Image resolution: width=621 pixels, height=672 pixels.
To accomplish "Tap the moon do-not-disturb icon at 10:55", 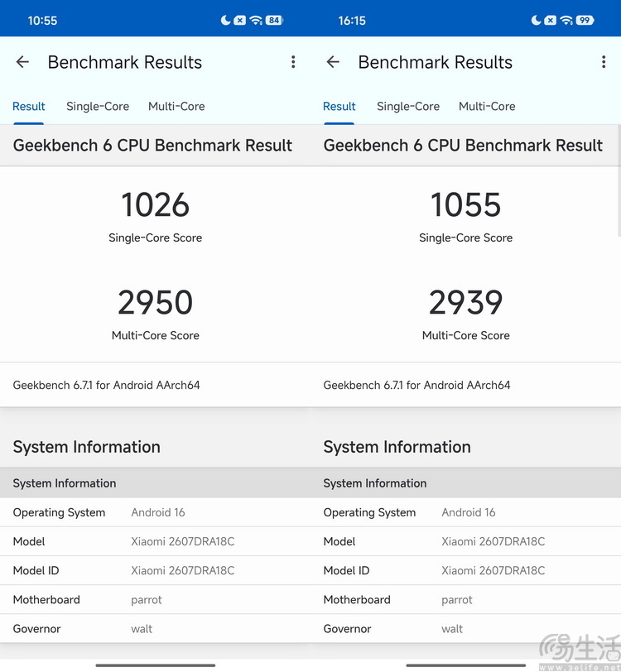I will (225, 20).
